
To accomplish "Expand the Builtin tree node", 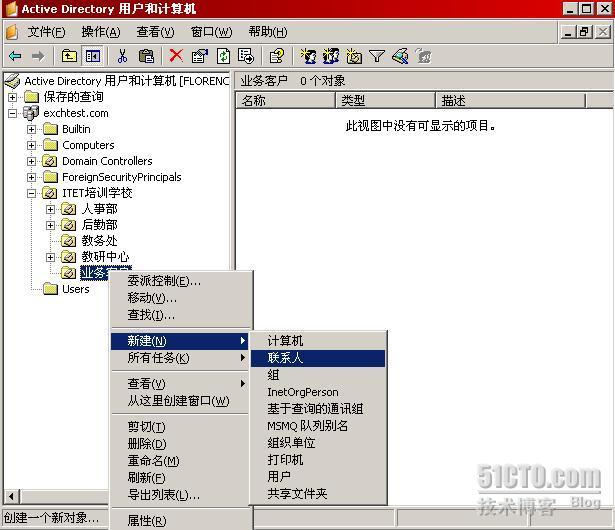I will tap(32, 129).
